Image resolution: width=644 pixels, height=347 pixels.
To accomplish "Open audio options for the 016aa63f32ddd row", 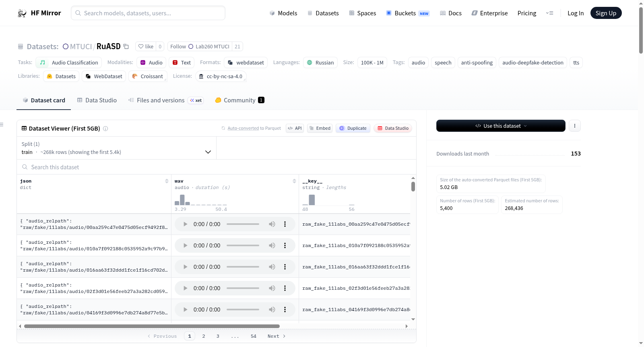I will coord(285,267).
